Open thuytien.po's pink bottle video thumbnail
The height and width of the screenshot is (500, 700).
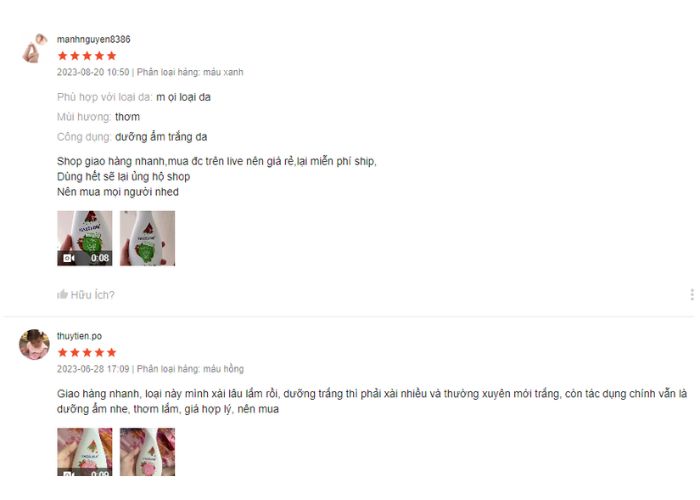(85, 452)
